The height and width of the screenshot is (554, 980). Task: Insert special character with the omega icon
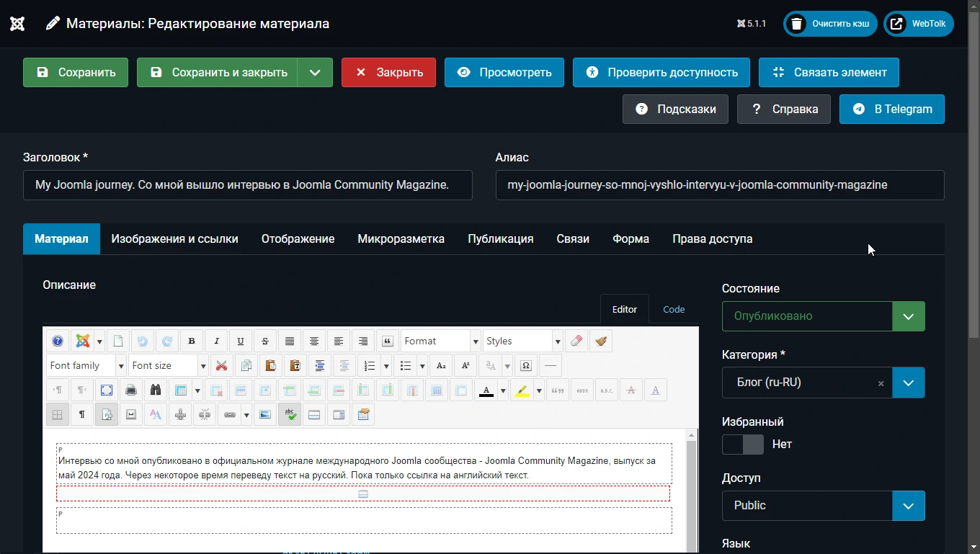(526, 366)
